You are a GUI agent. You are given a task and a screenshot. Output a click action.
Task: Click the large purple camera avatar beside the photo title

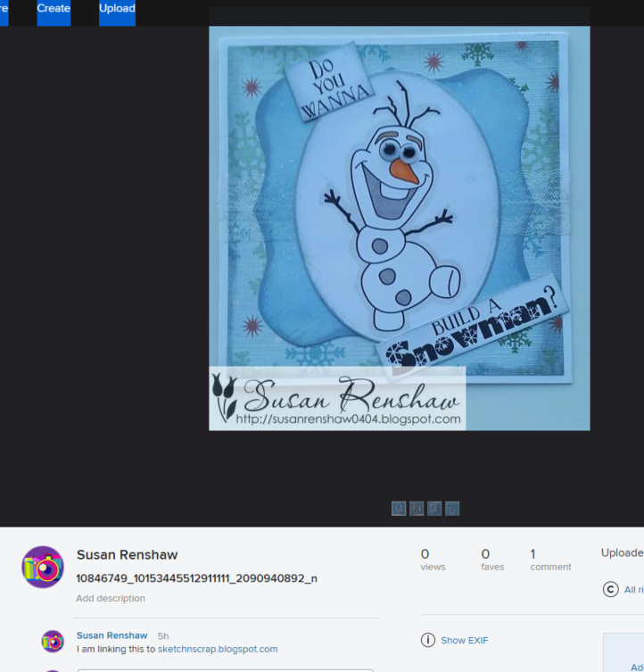[x=43, y=567]
